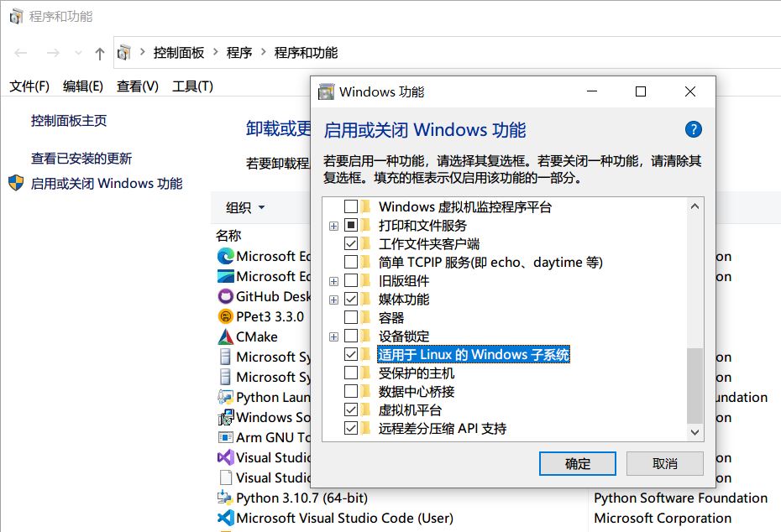Click the GitHub Desktop program icon

[x=225, y=296]
